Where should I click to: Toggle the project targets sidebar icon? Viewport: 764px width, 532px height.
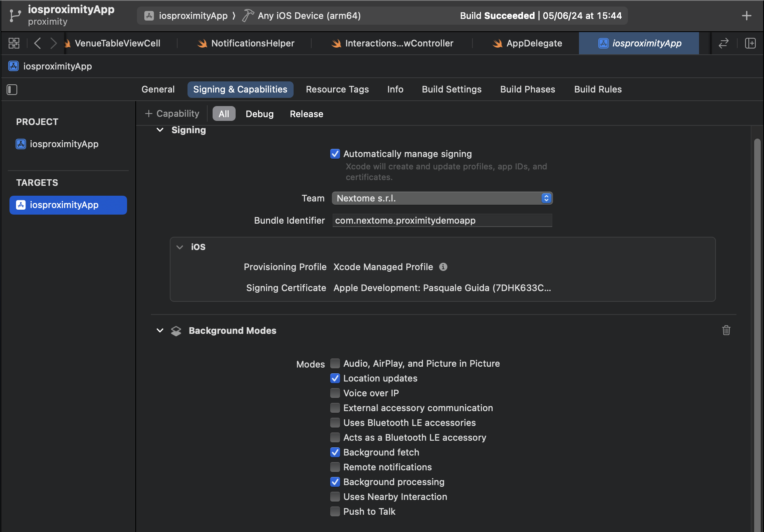pyautogui.click(x=12, y=90)
